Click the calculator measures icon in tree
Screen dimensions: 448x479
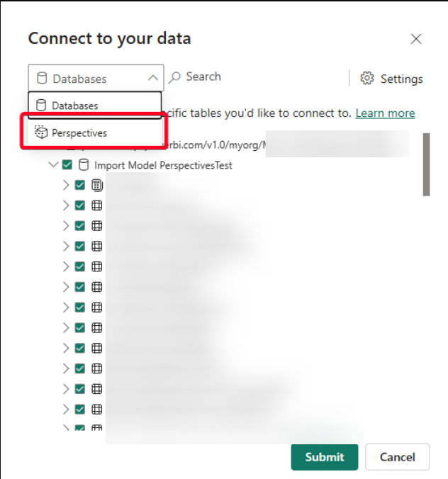[x=97, y=185]
